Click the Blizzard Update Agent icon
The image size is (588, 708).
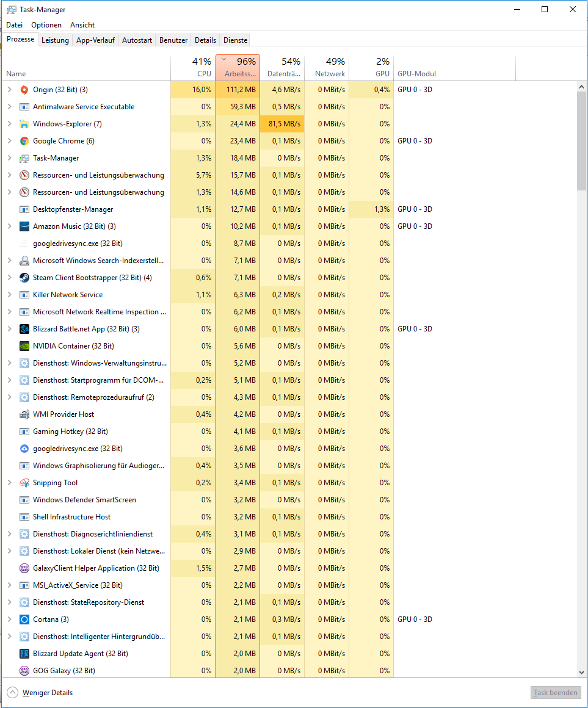tap(24, 654)
